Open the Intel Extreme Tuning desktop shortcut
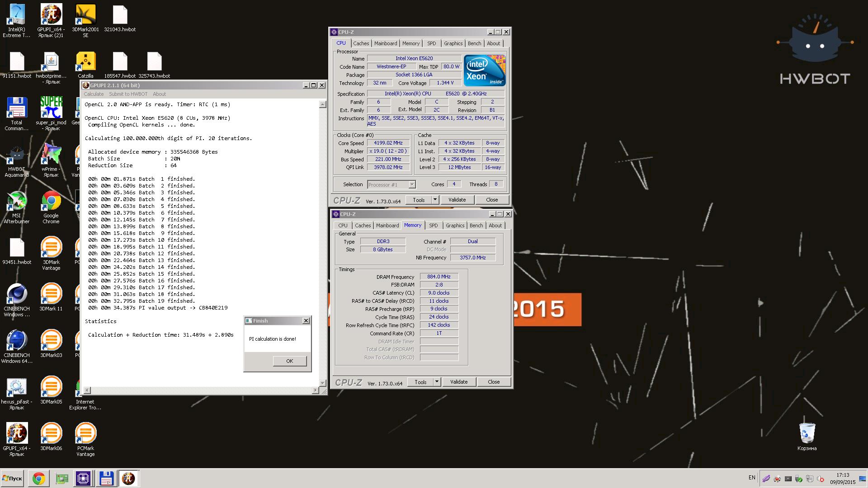 (x=17, y=20)
